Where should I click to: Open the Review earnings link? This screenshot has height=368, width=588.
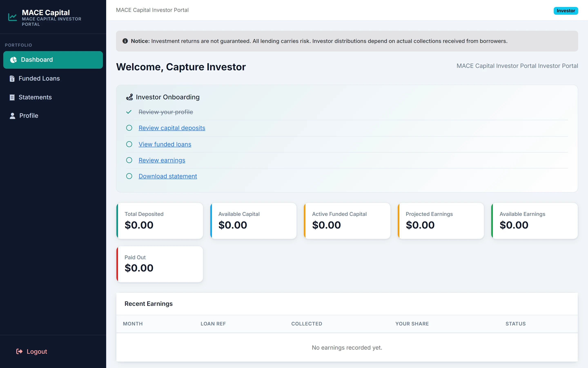162,160
